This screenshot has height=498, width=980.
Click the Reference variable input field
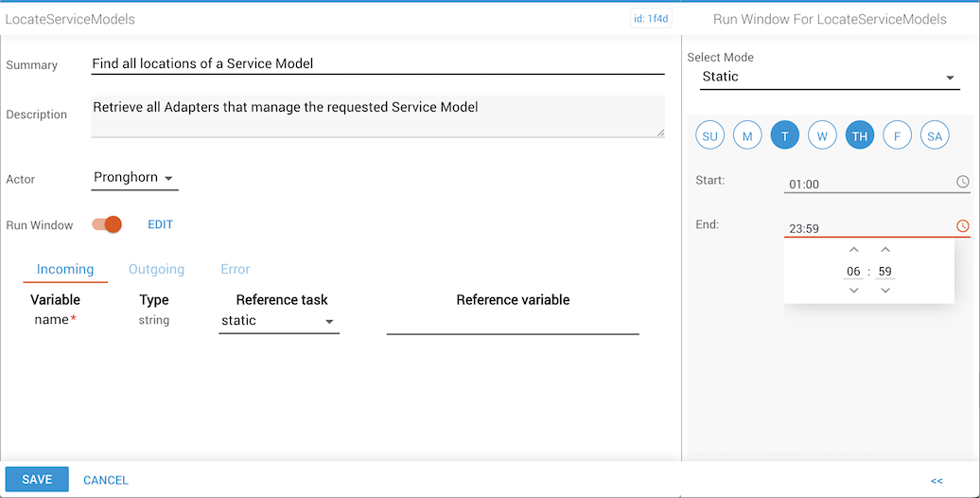pyautogui.click(x=513, y=323)
